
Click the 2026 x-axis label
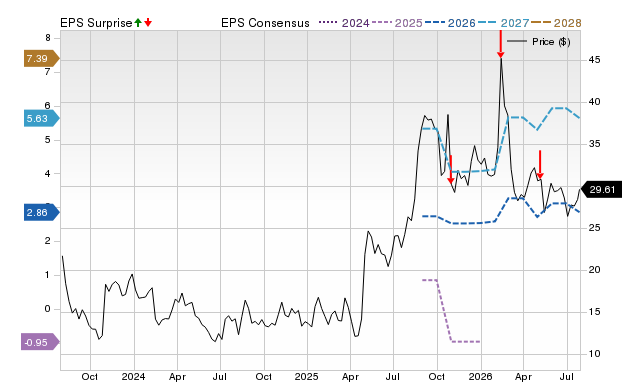pos(480,376)
